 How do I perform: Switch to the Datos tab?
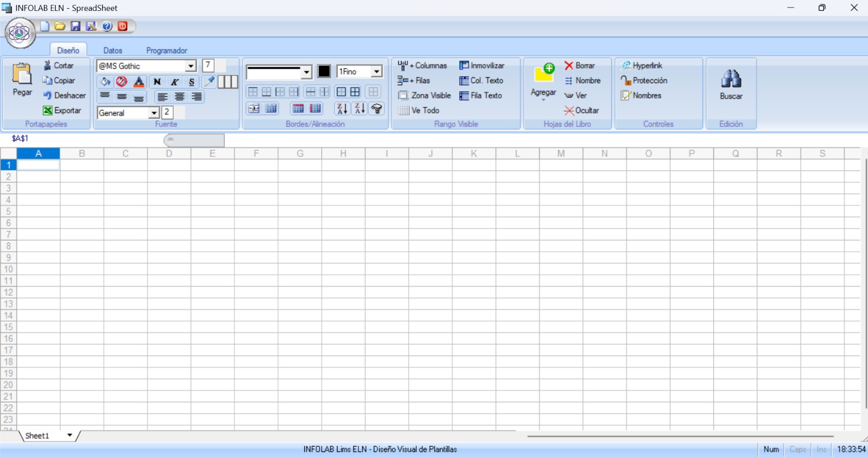tap(113, 50)
